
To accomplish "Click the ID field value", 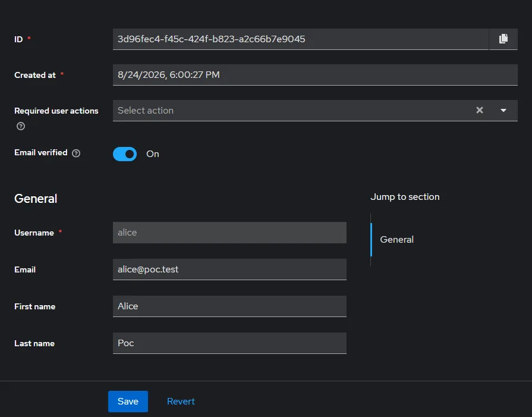I will [x=301, y=39].
